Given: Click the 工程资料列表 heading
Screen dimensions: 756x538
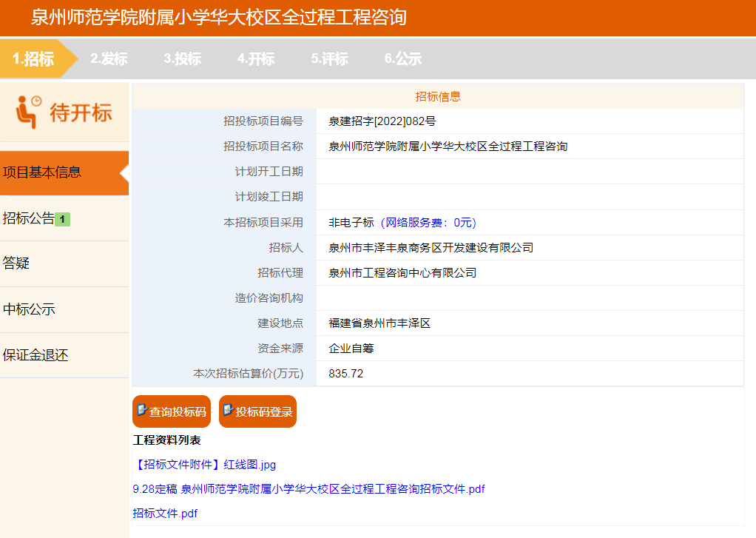Looking at the screenshot, I should pyautogui.click(x=167, y=440).
